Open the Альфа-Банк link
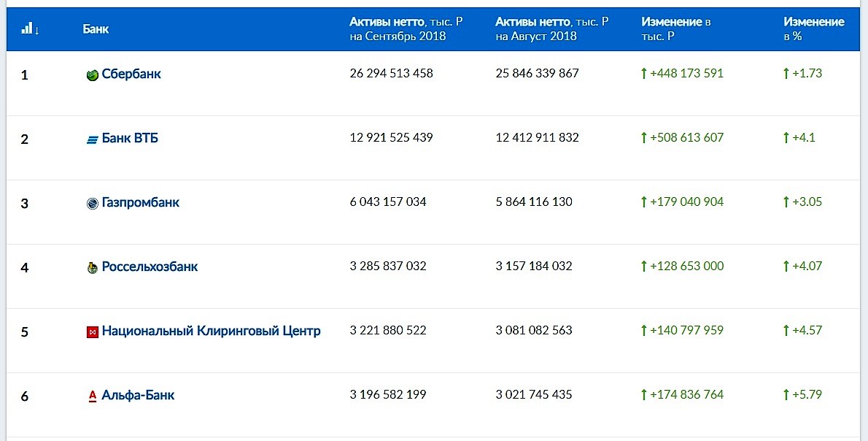Viewport: 868px width, 441px height. (138, 395)
